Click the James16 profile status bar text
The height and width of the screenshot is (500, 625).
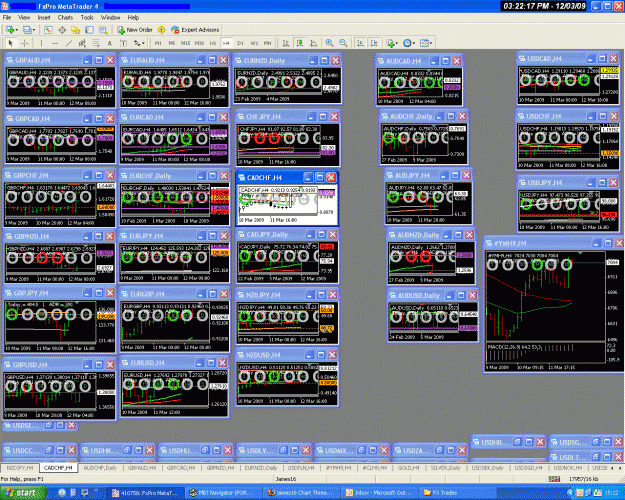285,479
